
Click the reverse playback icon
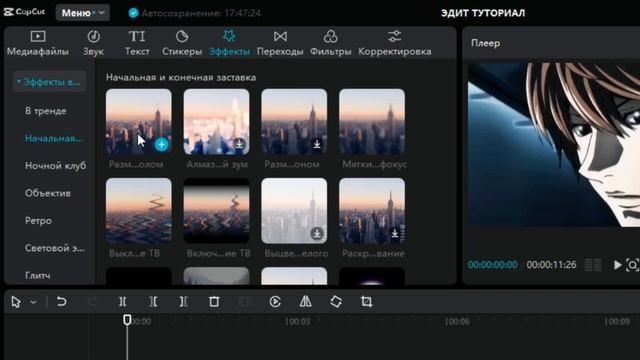275,302
